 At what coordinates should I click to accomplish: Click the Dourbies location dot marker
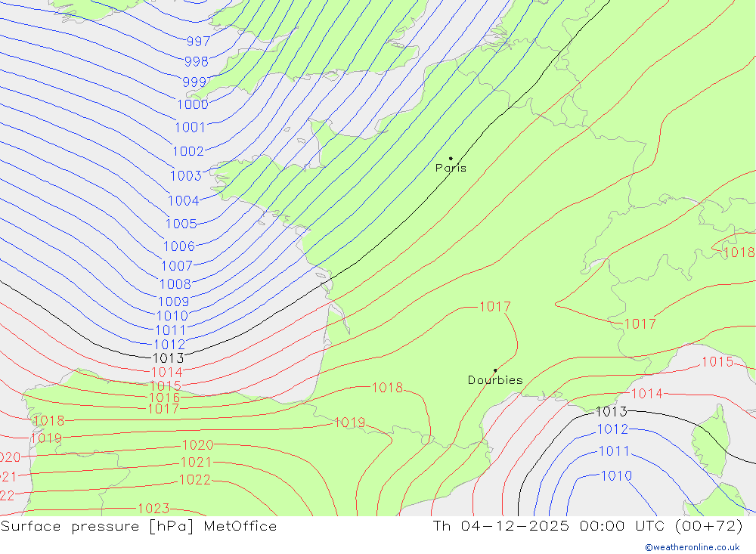tap(495, 370)
